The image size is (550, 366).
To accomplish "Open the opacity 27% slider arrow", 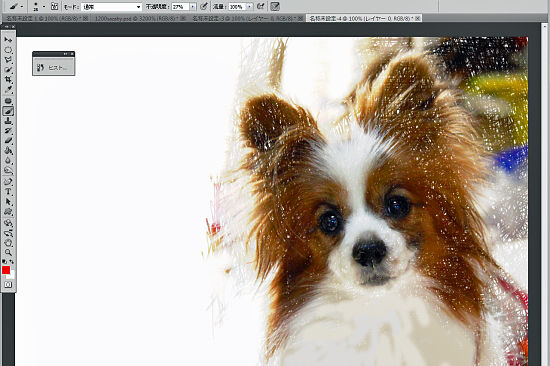I will click(x=193, y=7).
